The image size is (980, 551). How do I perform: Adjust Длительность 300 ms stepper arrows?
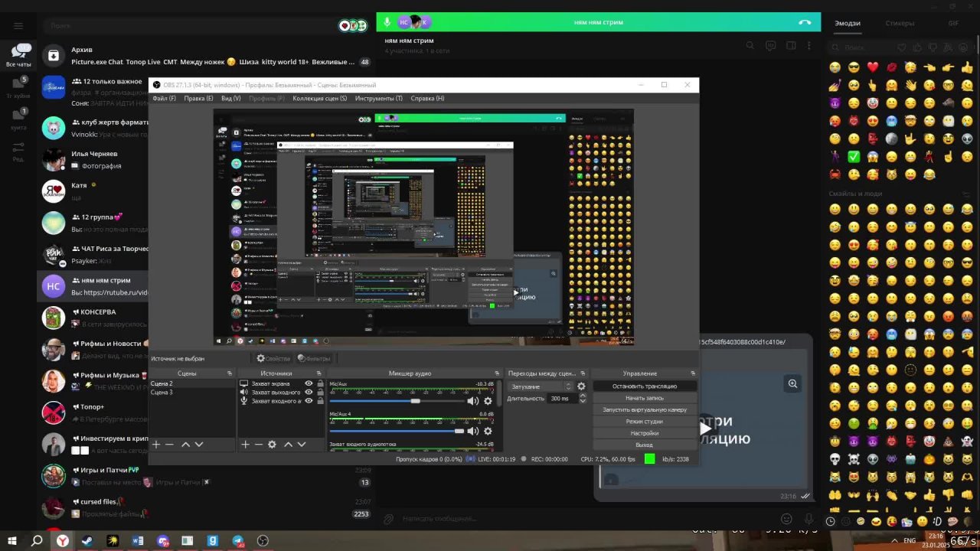click(583, 398)
